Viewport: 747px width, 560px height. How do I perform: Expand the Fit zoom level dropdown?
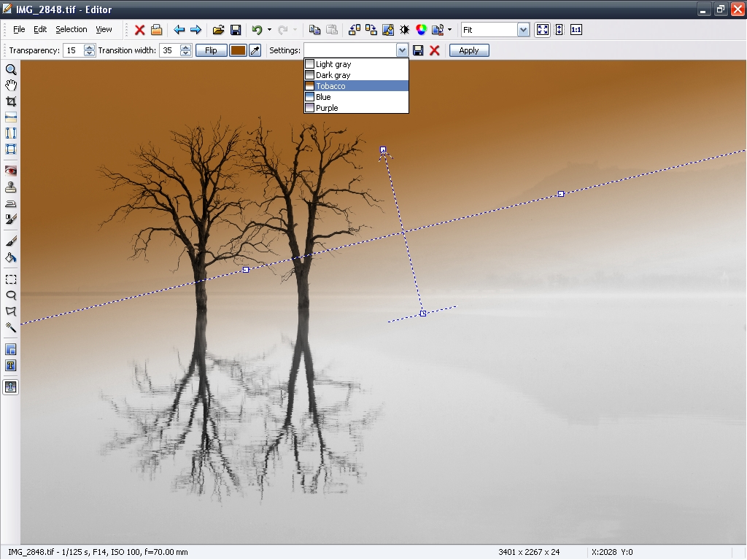pos(523,30)
